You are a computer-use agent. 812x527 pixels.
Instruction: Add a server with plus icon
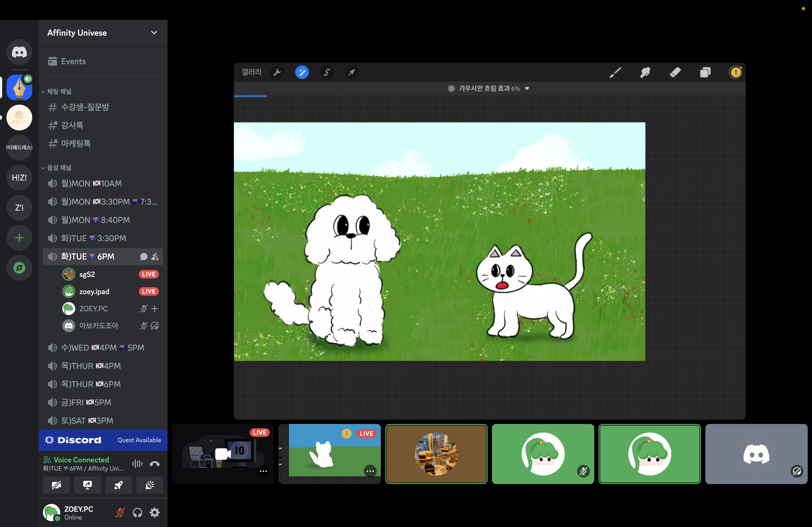pos(19,237)
